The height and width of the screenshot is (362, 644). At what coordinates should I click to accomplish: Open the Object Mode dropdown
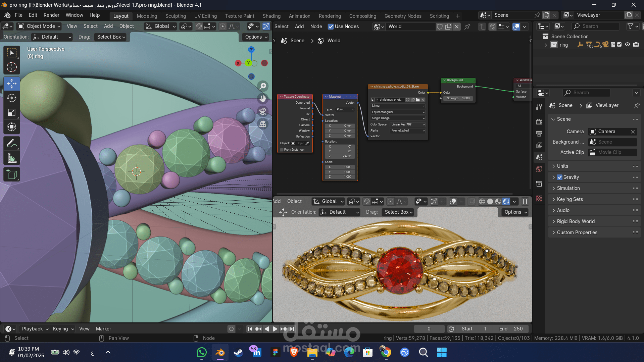click(39, 26)
